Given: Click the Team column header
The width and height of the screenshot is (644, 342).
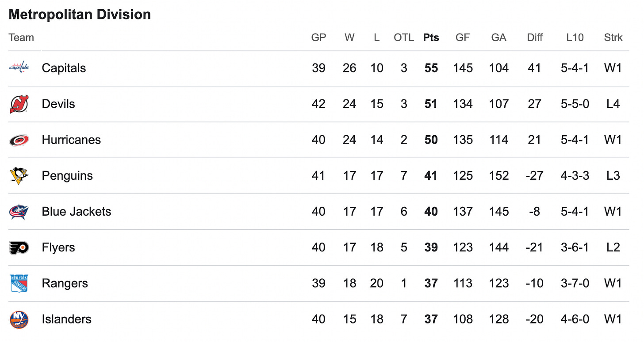Looking at the screenshot, I should (x=21, y=38).
